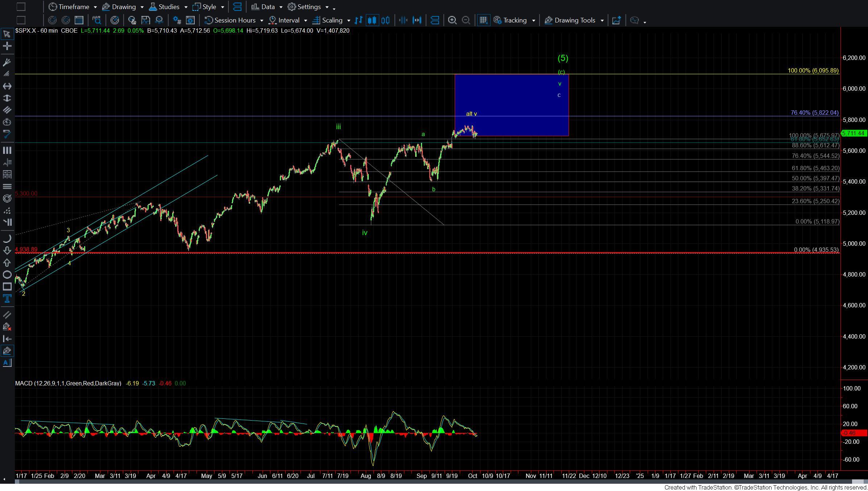
Task: Click the add chart analysis icon
Action: point(616,20)
